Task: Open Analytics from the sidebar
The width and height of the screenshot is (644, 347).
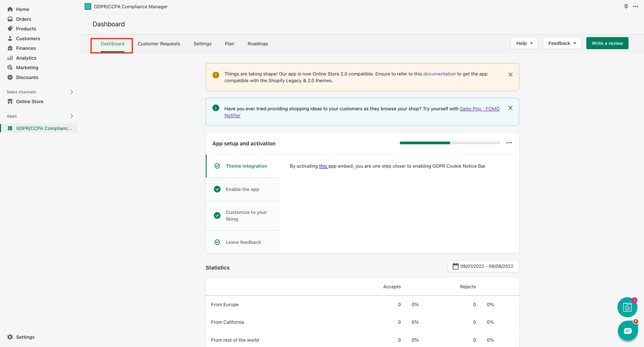Action: coord(26,58)
